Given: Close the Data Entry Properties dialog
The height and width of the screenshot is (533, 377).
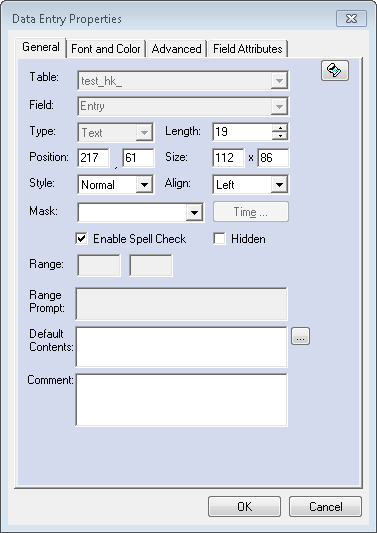Looking at the screenshot, I should (x=352, y=18).
